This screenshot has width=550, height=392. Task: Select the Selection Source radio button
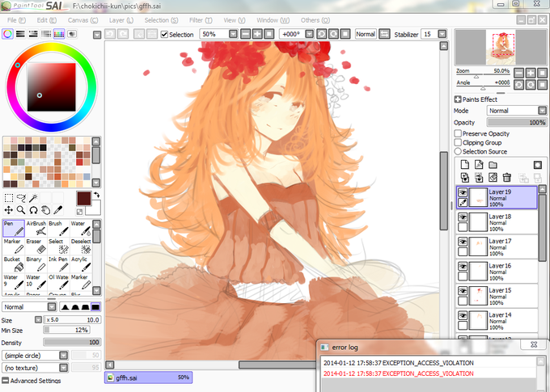point(458,151)
